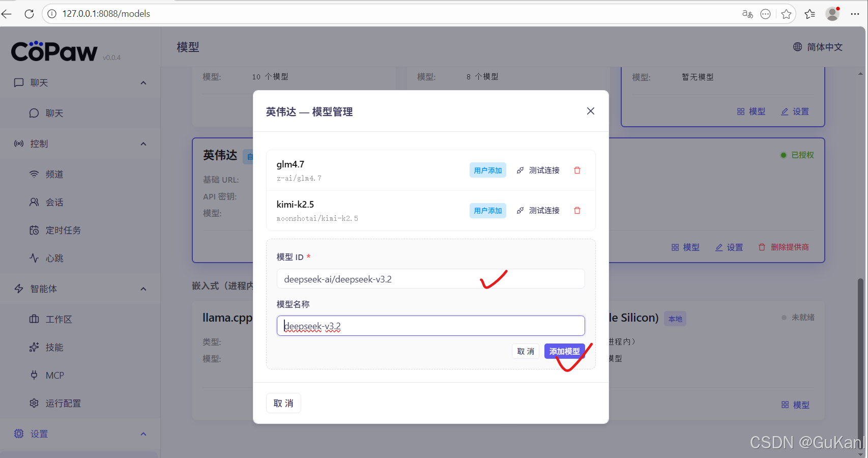Open the 技能 skills icon
The width and height of the screenshot is (868, 458).
tap(34, 347)
